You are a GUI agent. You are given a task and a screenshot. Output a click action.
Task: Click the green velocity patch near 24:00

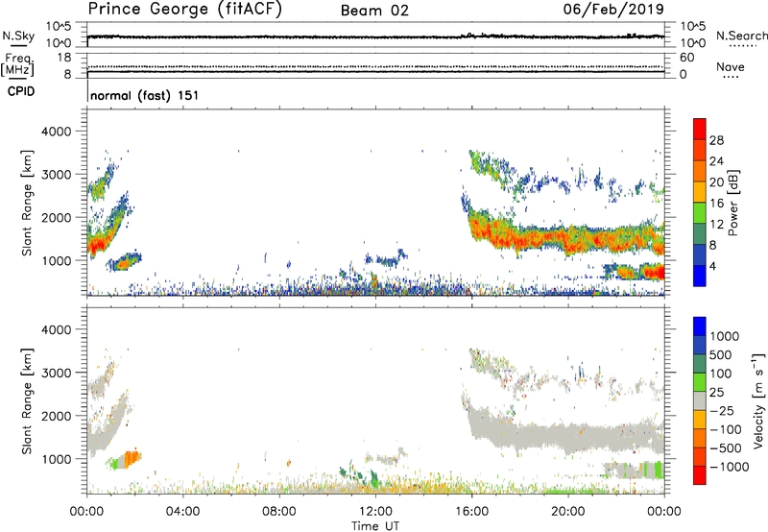coord(658,470)
